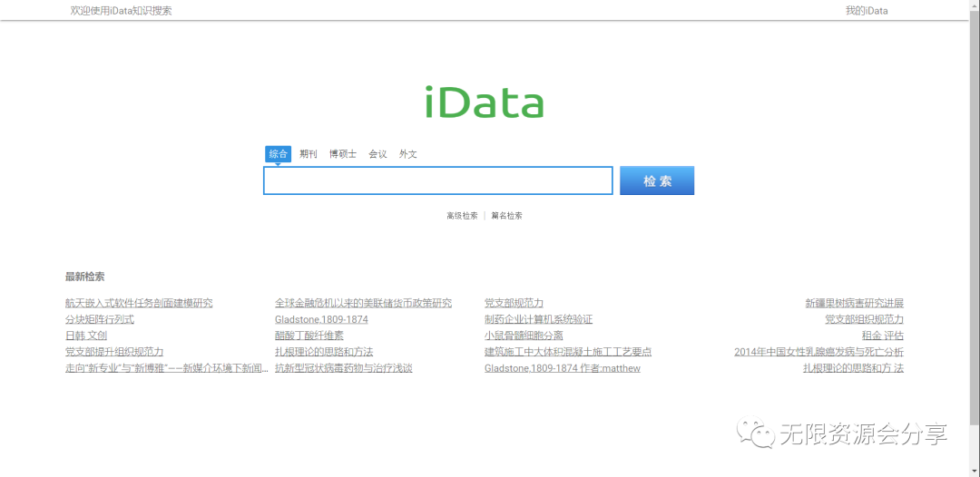Select the 综合 search tab

tap(279, 154)
